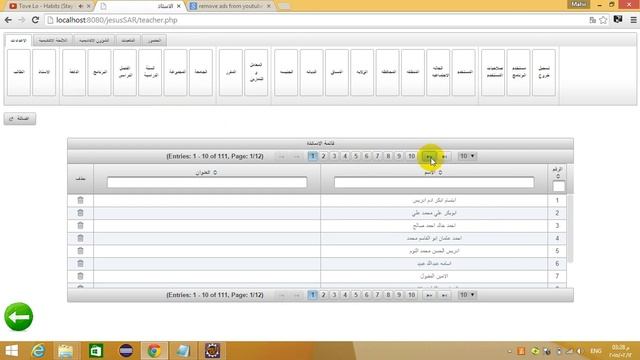This screenshot has height=360, width=640.
Task: Launch Internet Explorer from the taskbar
Action: [x=38, y=351]
